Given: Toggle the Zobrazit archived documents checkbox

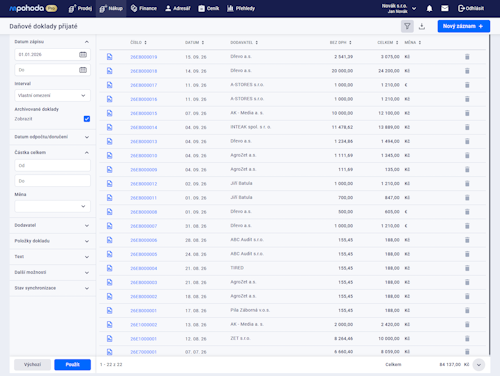Looking at the screenshot, I should pyautogui.click(x=87, y=119).
